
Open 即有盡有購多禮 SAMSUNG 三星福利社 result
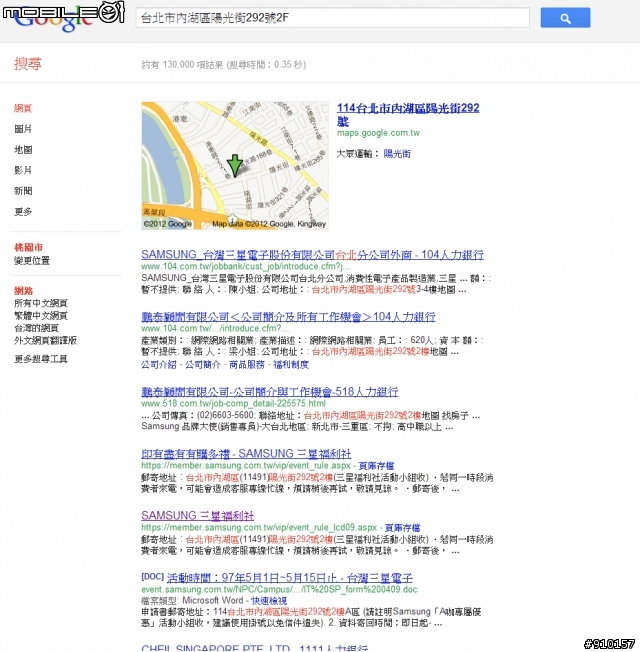point(246,454)
